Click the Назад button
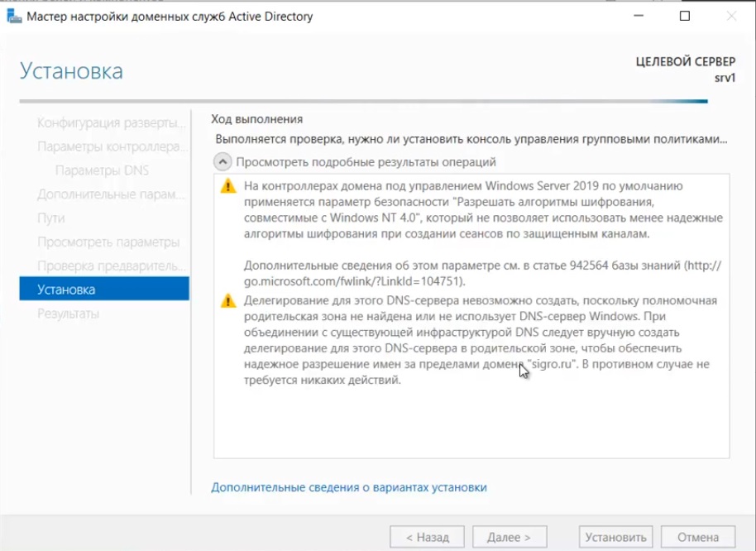The width and height of the screenshot is (756, 551). (x=427, y=537)
